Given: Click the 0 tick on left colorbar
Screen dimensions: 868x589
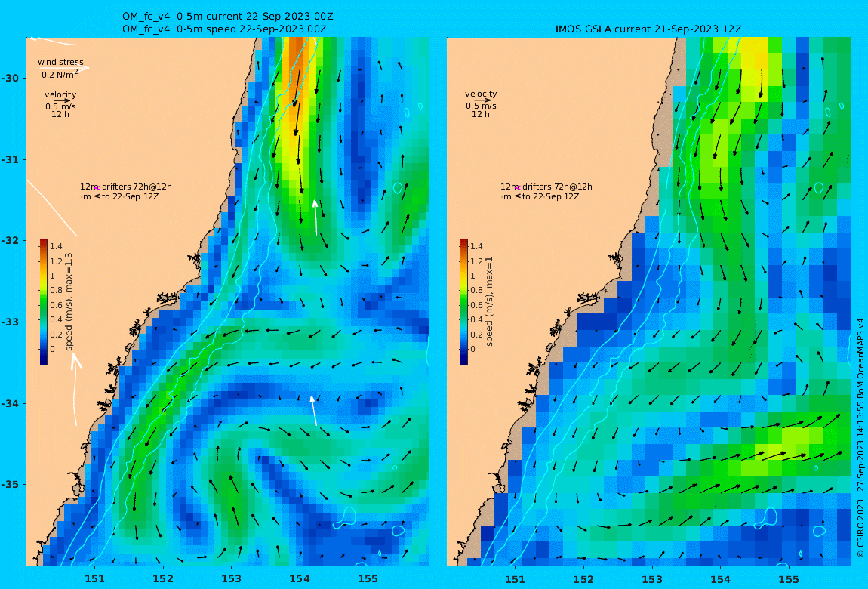Looking at the screenshot, I should 53,349.
